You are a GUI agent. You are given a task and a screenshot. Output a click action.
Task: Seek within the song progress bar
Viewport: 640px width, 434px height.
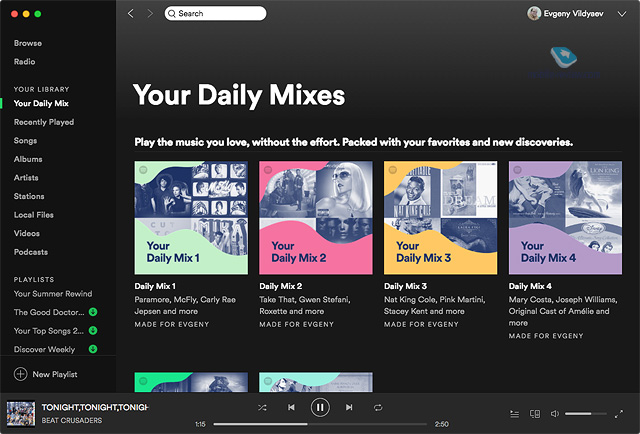pos(320,424)
